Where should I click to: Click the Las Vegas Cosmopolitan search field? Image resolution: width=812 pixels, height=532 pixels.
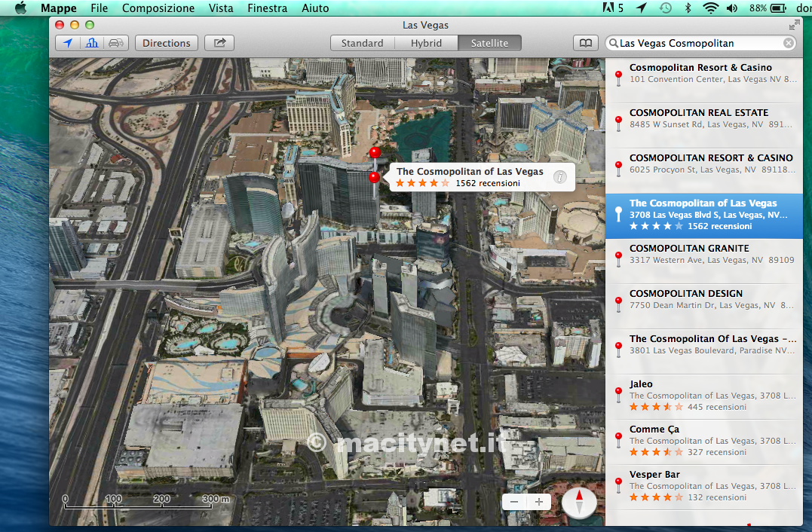tap(700, 43)
